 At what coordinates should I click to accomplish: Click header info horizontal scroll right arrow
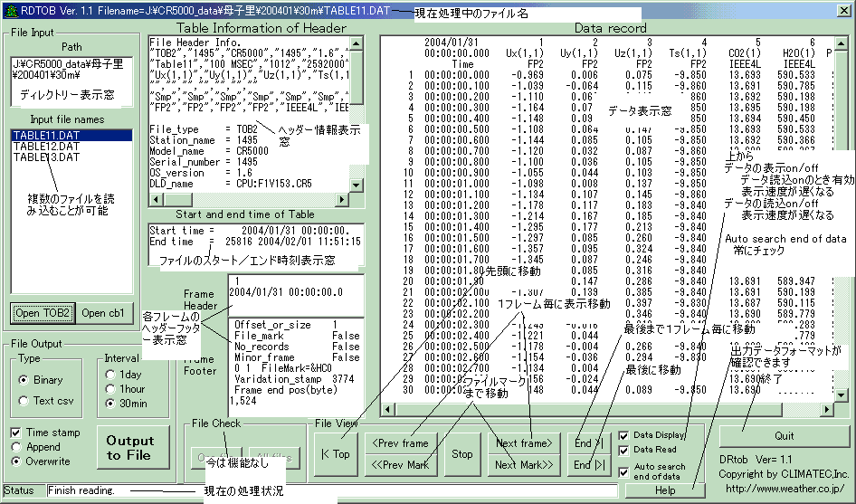[x=342, y=199]
